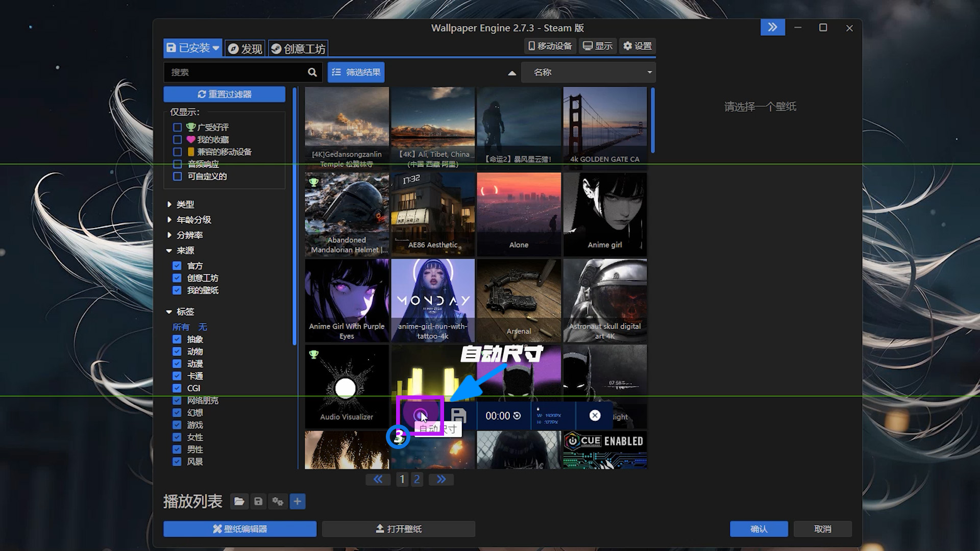Image resolution: width=980 pixels, height=551 pixels.
Task: Select the Anime Girl With Purple Eyes wallpaper
Action: tap(347, 300)
